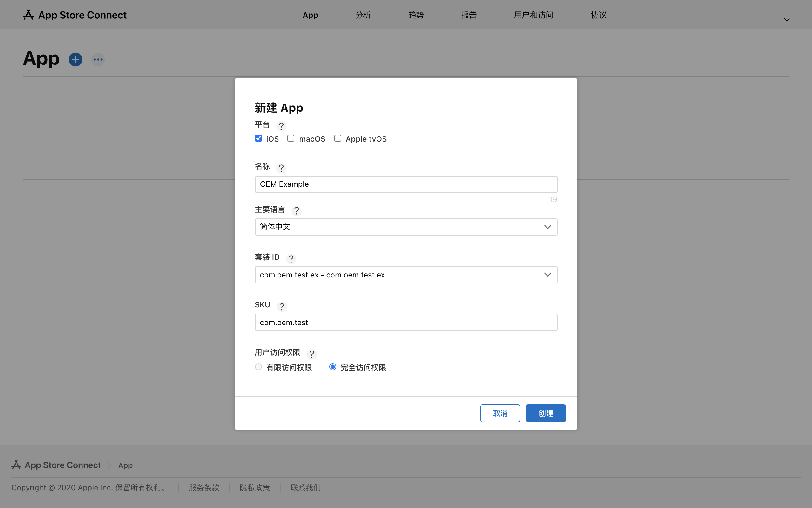Uncheck the iOS platform checkbox

pos(259,138)
